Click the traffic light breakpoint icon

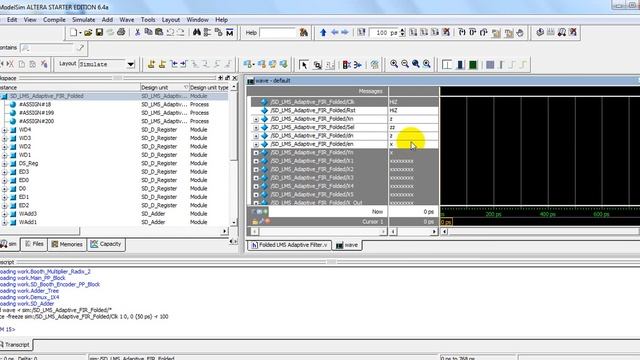tap(347, 64)
